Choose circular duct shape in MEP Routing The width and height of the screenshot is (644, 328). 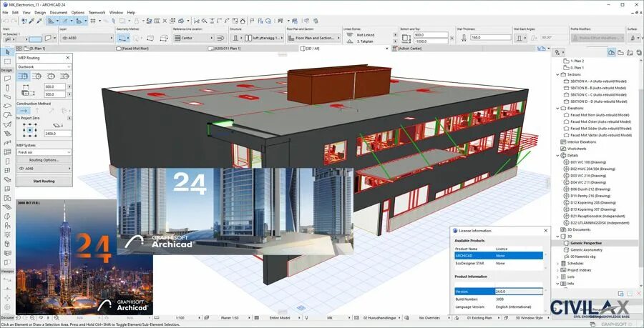[x=37, y=76]
